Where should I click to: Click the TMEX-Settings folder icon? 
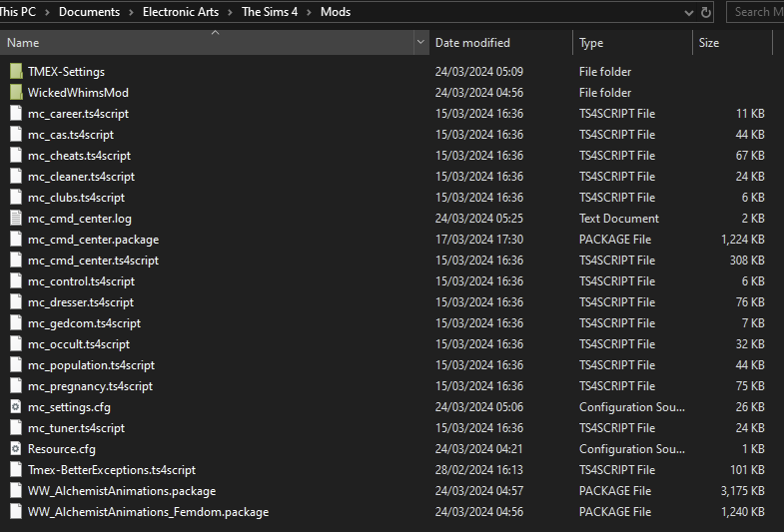click(x=15, y=72)
